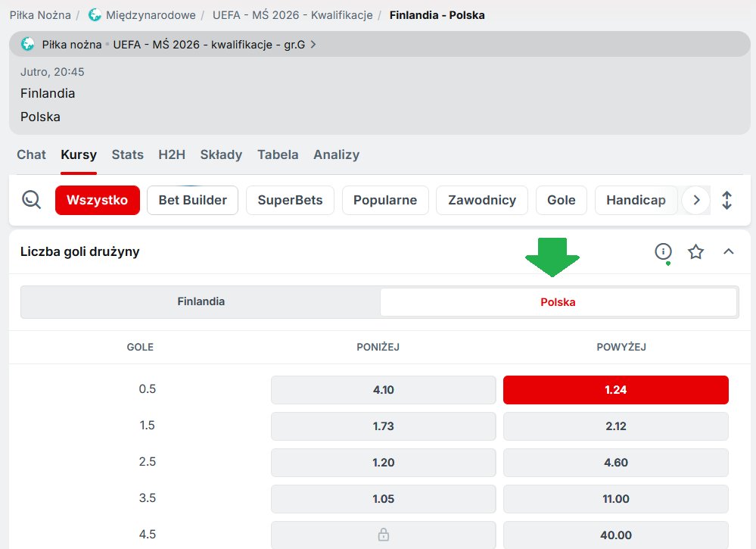Click the globe icon in match header
This screenshot has width=756, height=549.
point(27,44)
